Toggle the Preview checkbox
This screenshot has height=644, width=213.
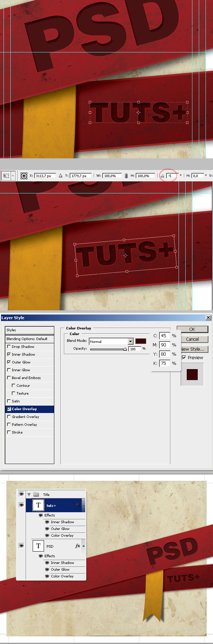coord(184,357)
